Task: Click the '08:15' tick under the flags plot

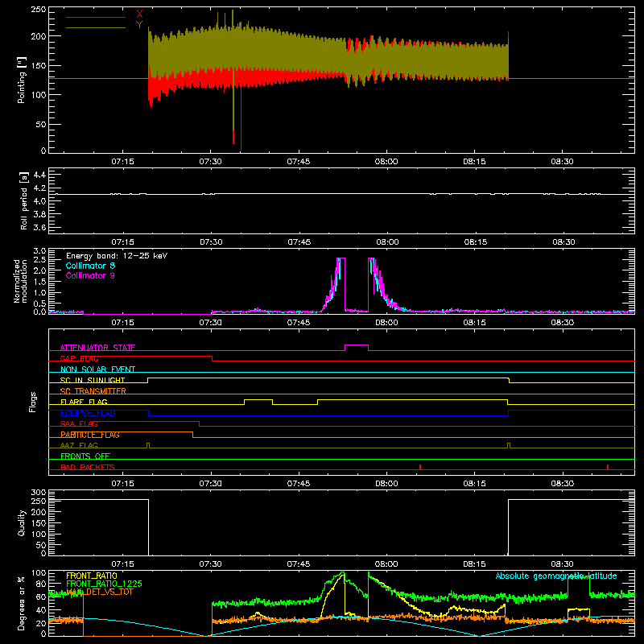Action: pos(474,484)
